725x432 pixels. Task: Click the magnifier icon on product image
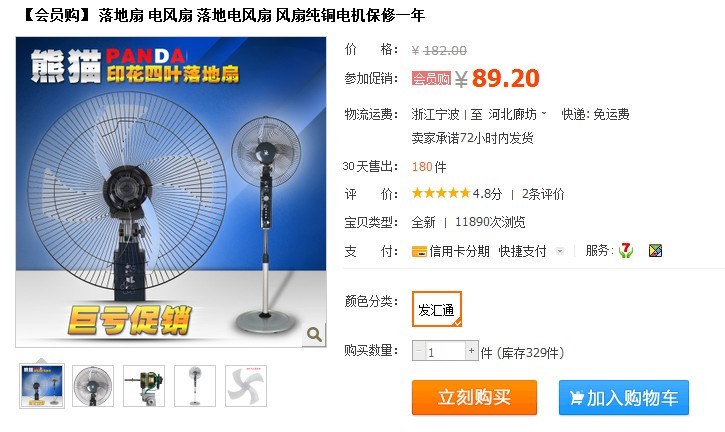point(314,334)
